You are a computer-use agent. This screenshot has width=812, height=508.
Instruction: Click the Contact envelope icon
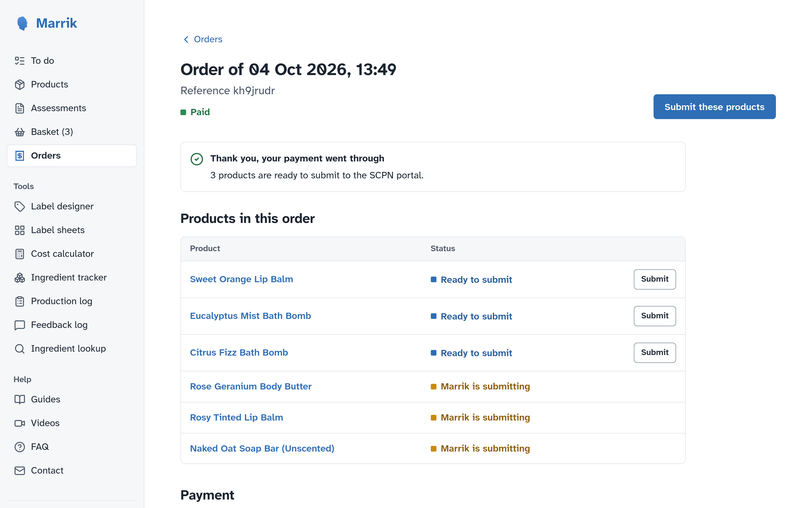click(20, 471)
